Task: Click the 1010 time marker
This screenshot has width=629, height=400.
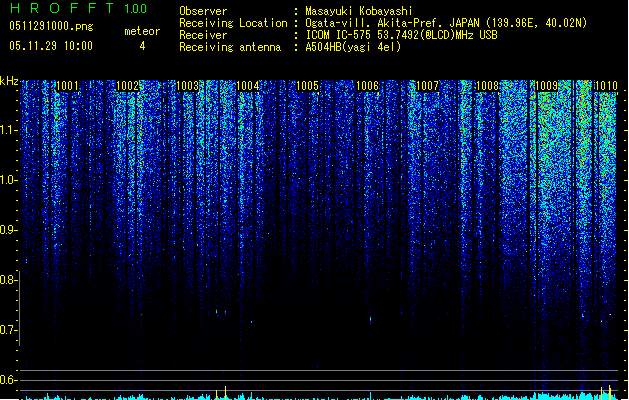Action: (x=606, y=85)
